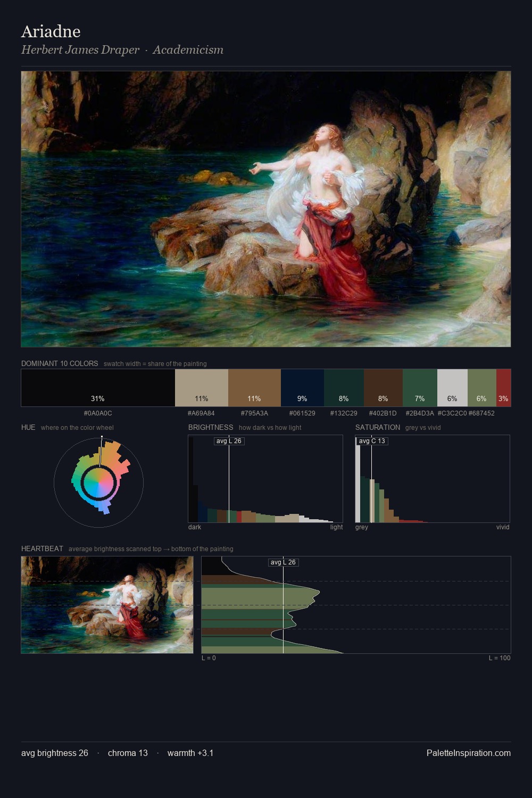Click the 'dark' axis label
The height and width of the screenshot is (798, 532).
click(195, 527)
